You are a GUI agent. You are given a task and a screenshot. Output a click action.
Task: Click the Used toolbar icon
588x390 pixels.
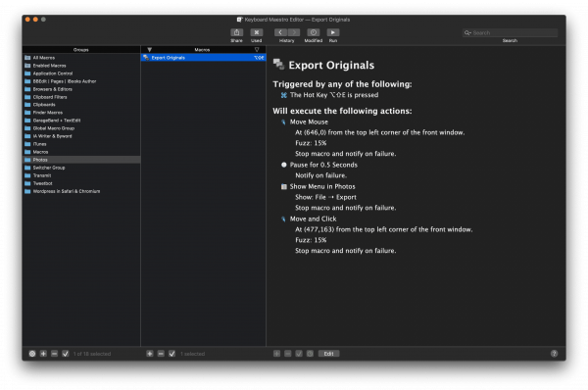pyautogui.click(x=257, y=32)
